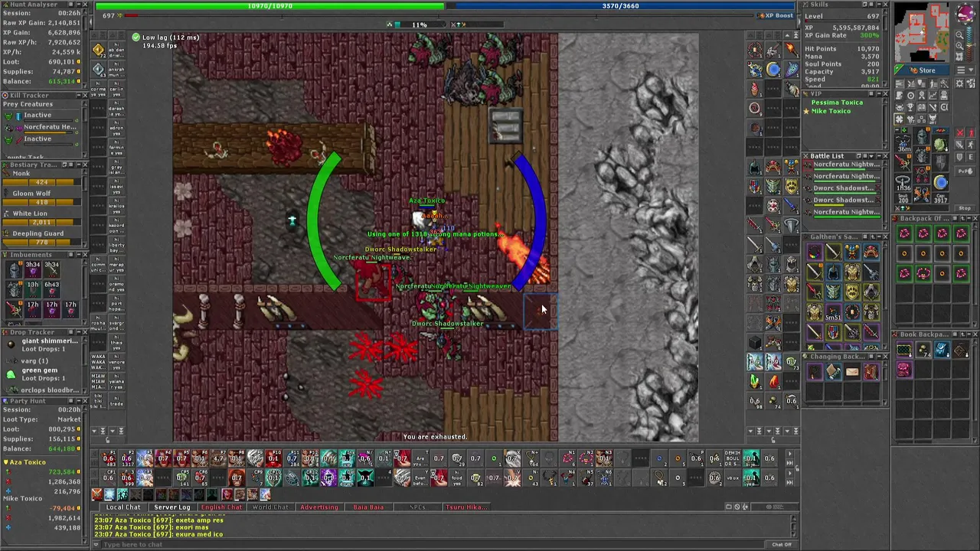Focus the 'Type here to chat' input field

(433, 544)
